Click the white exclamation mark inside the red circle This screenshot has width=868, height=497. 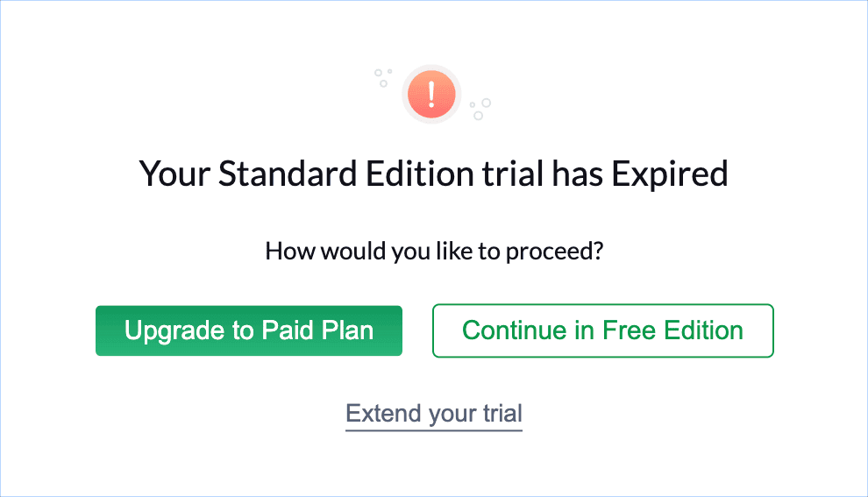430,92
